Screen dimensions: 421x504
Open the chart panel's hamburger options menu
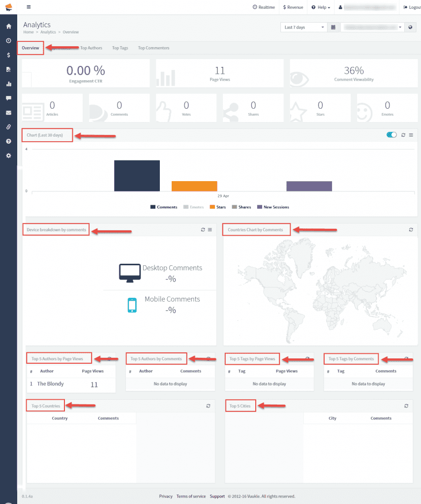411,135
